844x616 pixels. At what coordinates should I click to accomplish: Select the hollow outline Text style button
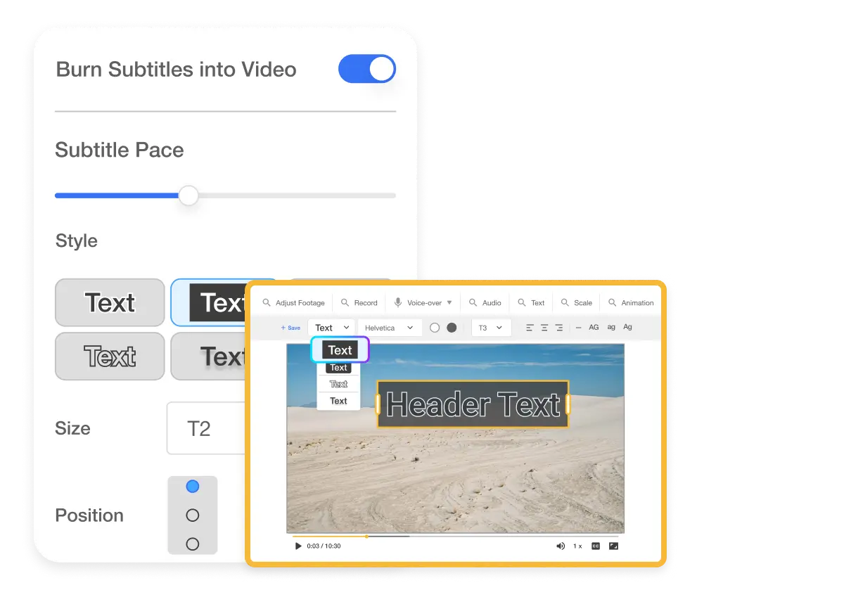point(110,357)
